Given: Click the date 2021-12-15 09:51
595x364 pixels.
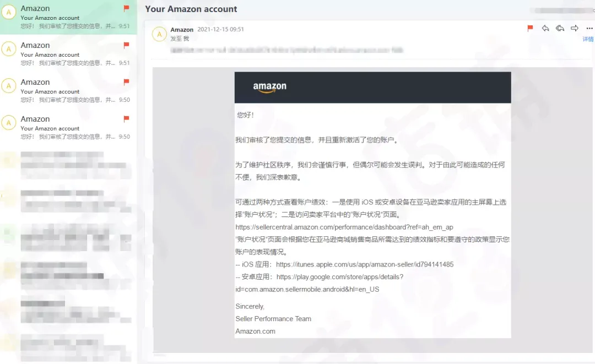Looking at the screenshot, I should point(220,29).
